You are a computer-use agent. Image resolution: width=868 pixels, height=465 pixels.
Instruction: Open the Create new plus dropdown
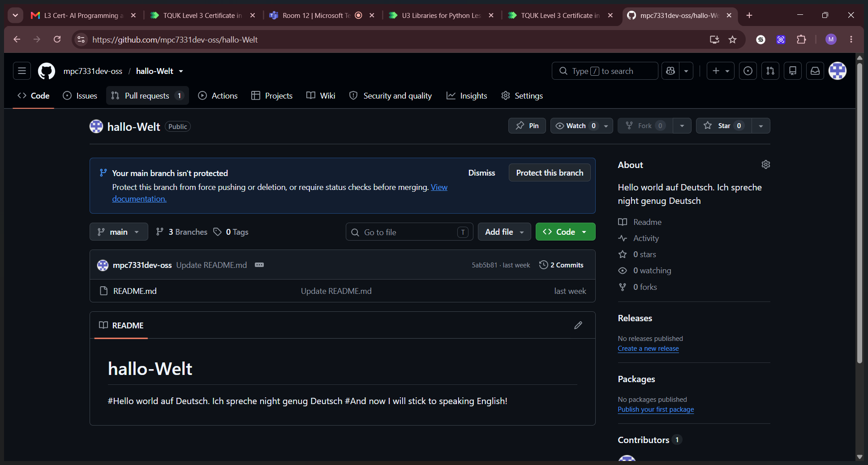click(x=720, y=71)
